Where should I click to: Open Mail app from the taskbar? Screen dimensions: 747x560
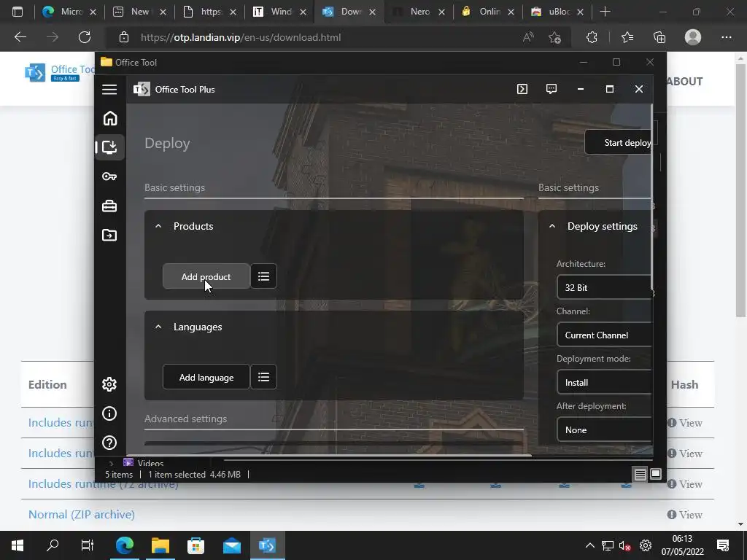(231, 545)
